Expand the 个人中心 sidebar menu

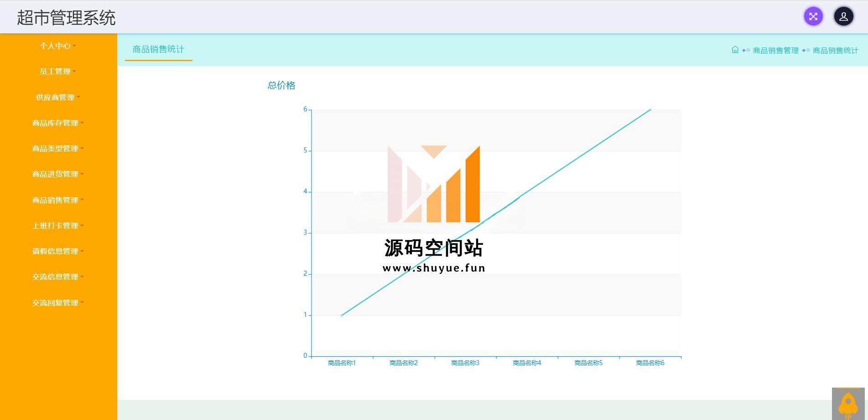click(57, 46)
